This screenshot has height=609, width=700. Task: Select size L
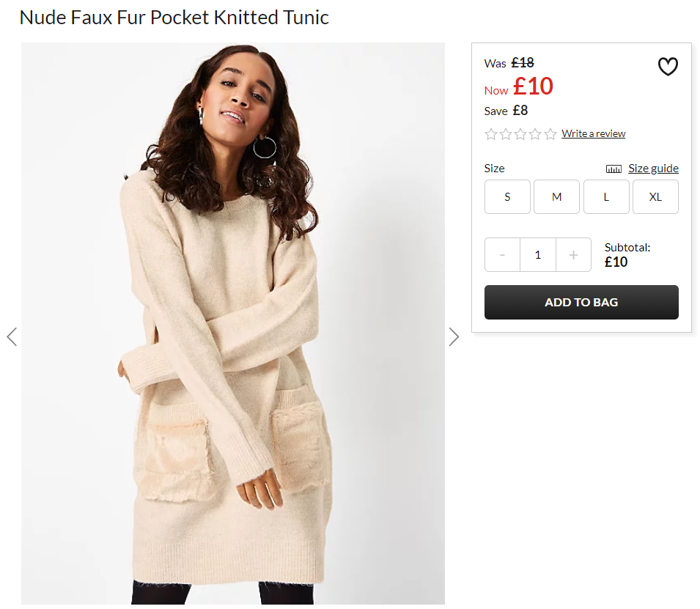tap(606, 197)
